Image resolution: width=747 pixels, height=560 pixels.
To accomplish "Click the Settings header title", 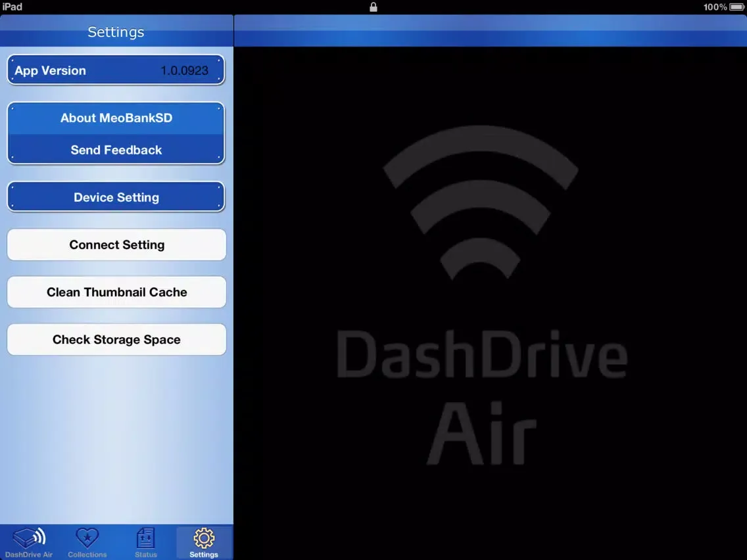I will (116, 32).
